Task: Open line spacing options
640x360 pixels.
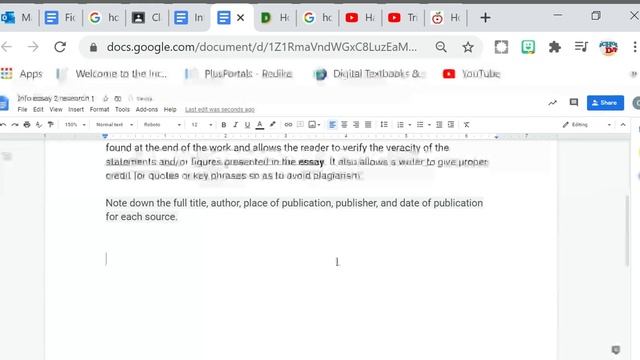Action: click(x=384, y=124)
